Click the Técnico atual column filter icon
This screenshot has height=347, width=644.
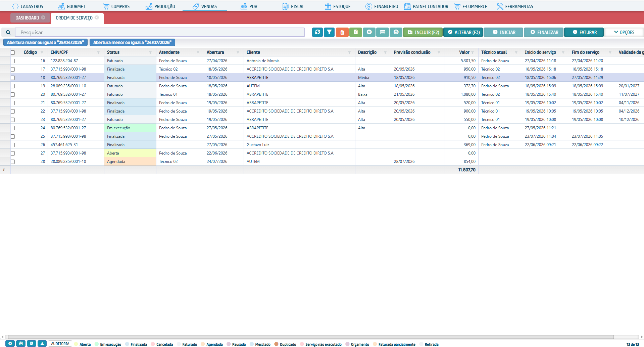516,52
